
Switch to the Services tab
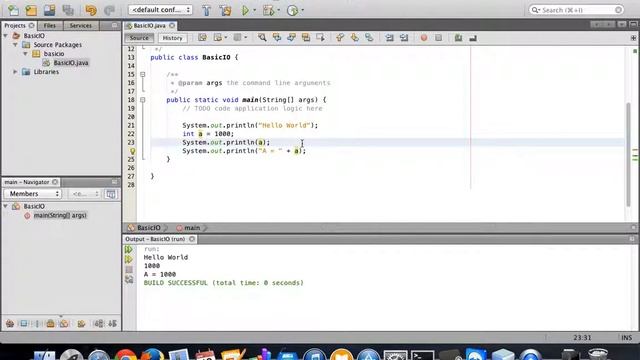coord(80,25)
